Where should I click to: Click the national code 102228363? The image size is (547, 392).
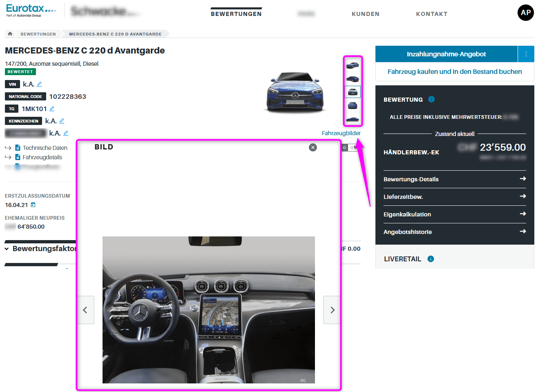(68, 96)
